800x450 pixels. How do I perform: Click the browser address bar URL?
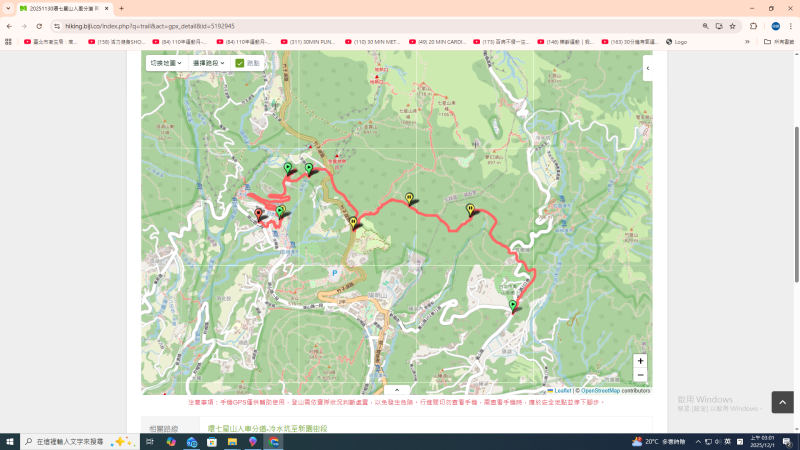300,26
